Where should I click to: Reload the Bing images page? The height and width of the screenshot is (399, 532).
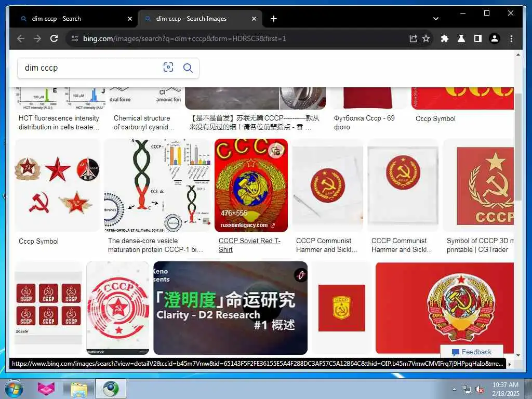(54, 38)
